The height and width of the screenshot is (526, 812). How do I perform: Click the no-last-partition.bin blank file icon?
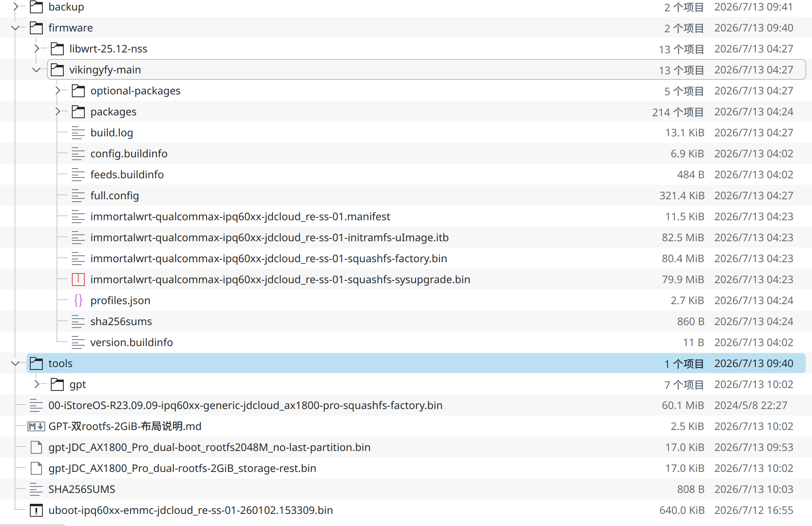point(36,447)
